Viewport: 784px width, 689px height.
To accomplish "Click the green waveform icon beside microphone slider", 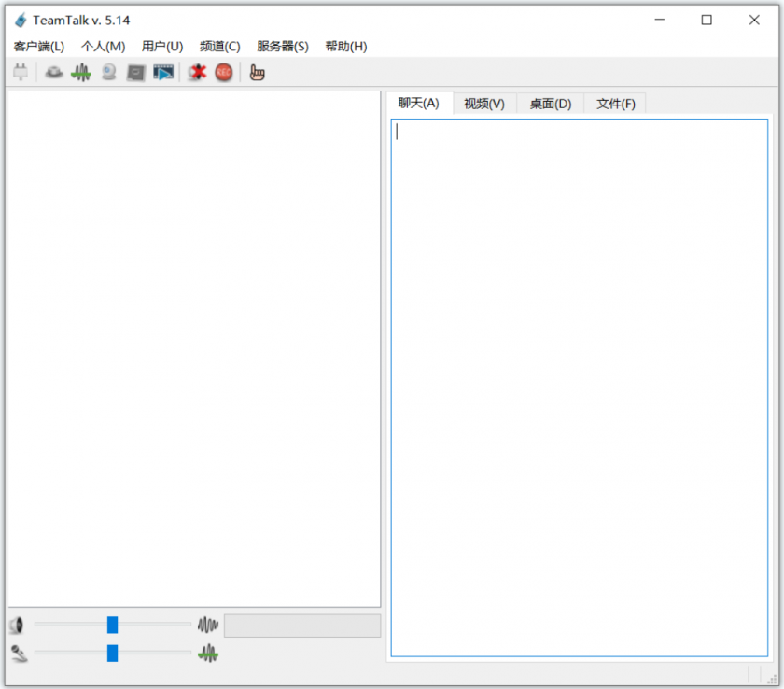I will click(208, 653).
